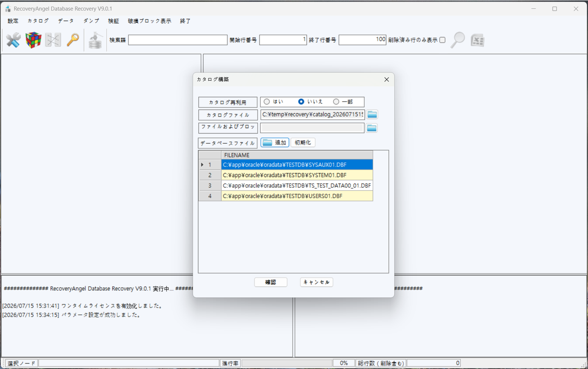Click the 初期化 button
Screen dimensions: 588x369
(x=303, y=143)
